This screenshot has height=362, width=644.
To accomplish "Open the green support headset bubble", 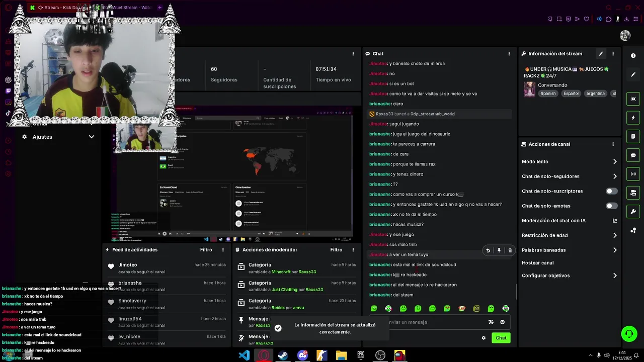I will point(629,333).
